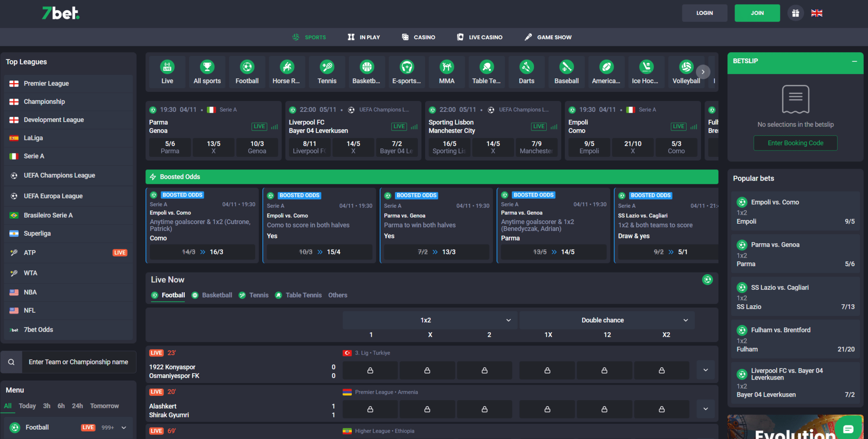
Task: Open the Evolution promo banner
Action: [795, 427]
